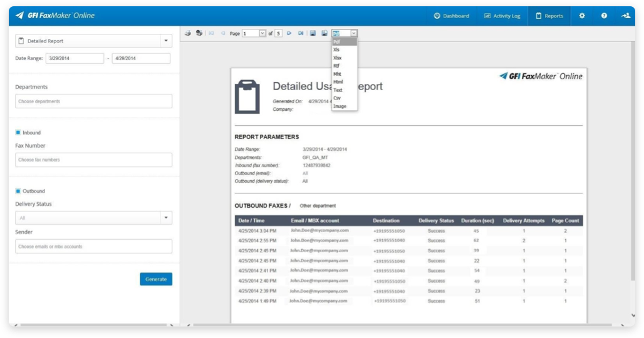Choose Csv export format
644x338 pixels.
[344, 98]
